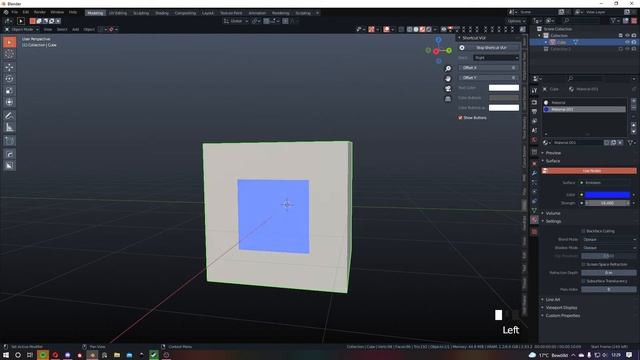Click the red X axis gizmo ball
The image size is (640, 360).
click(x=436, y=51)
